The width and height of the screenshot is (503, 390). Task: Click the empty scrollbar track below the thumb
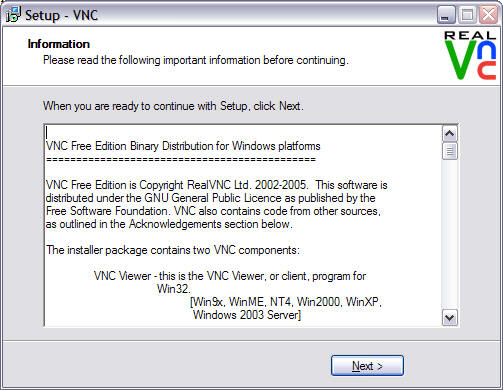[450, 235]
